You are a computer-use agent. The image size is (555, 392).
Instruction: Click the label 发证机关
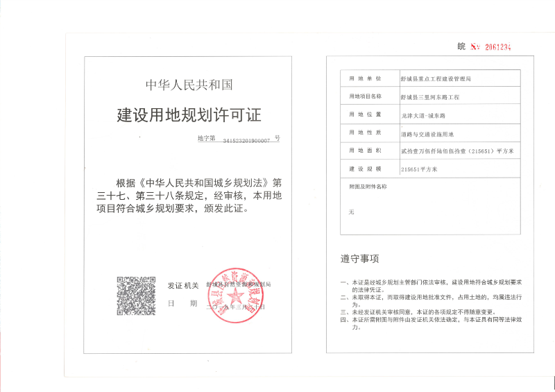183,285
